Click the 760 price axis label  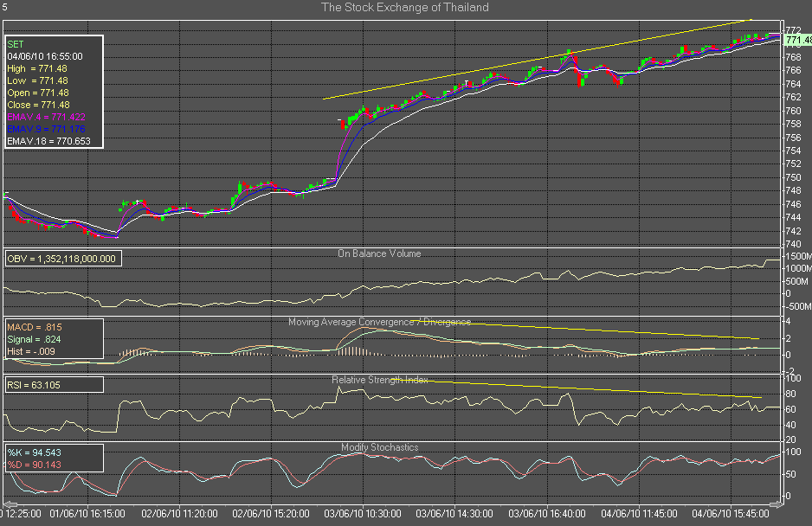[x=793, y=111]
